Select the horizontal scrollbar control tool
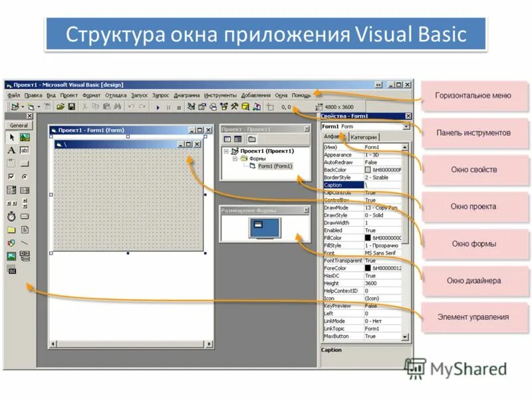This screenshot has height=399, width=532. pos(11,203)
